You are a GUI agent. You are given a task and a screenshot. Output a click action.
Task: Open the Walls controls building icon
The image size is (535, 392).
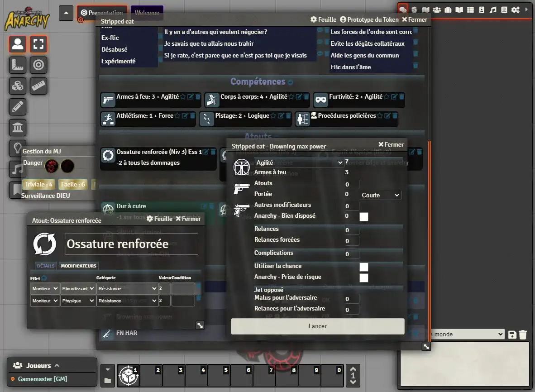coord(18,128)
